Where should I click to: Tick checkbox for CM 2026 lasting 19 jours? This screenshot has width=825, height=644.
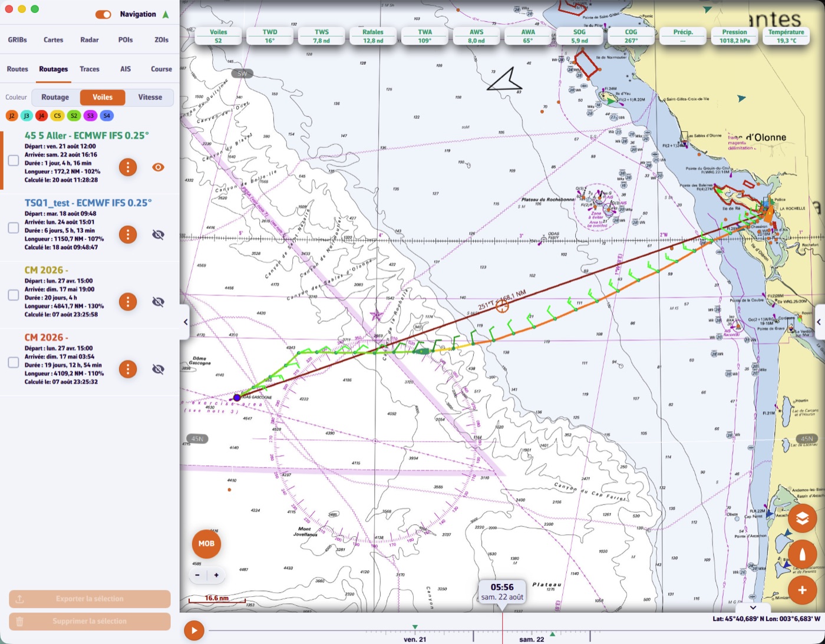14,362
